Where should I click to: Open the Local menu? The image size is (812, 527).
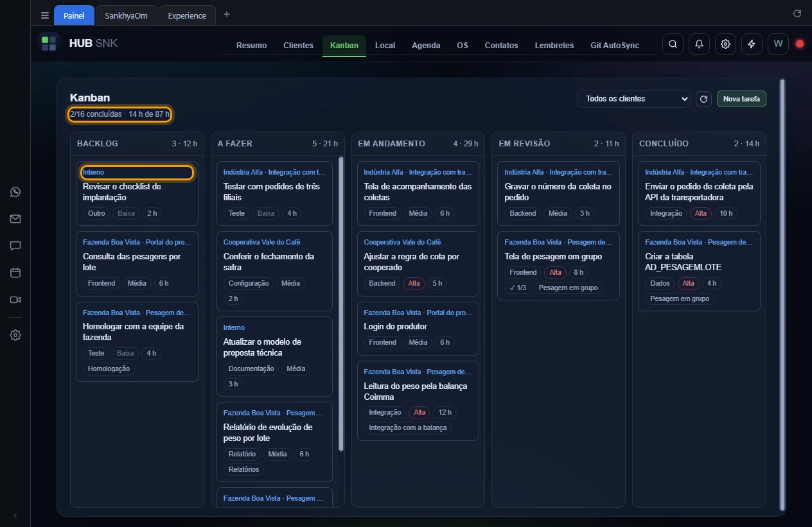(x=385, y=46)
